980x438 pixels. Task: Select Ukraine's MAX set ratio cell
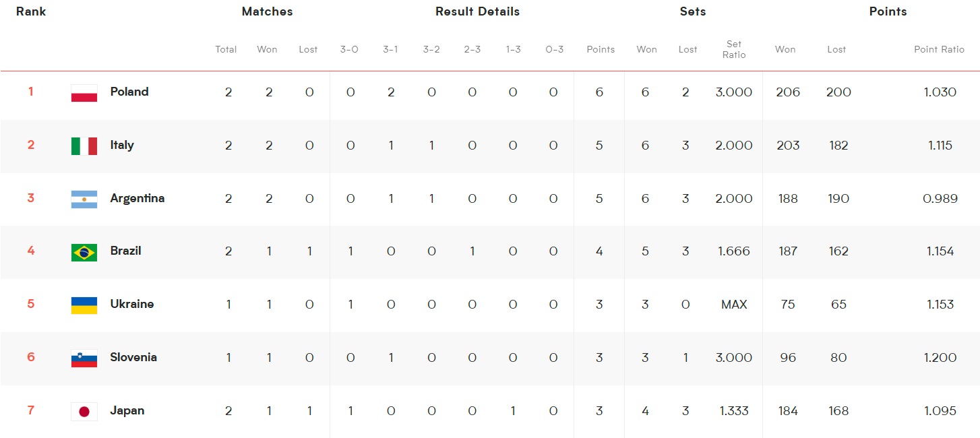(x=734, y=305)
